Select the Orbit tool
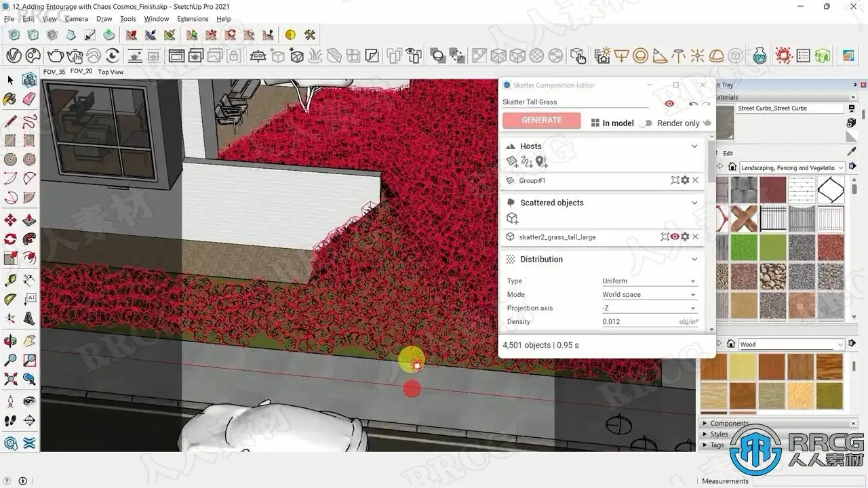 coord(10,341)
